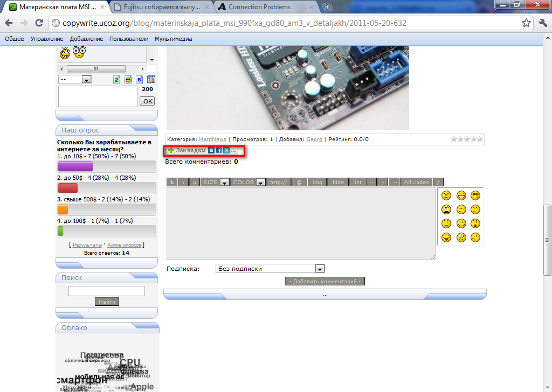Insert the cool sunglasses smiley
The width and height of the screenshot is (552, 392).
(475, 195)
